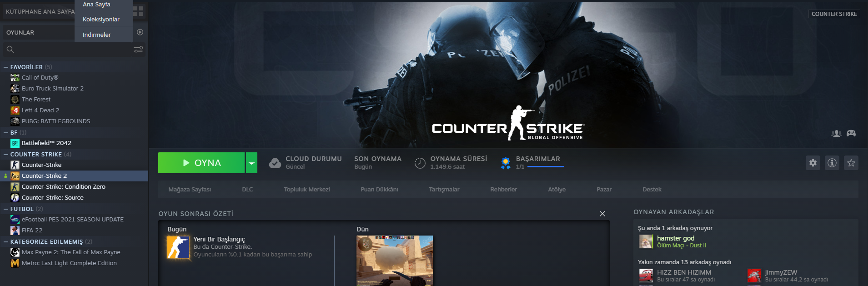The width and height of the screenshot is (868, 286).
Task: Click HIZZ BEN HIZIMM's car avatar
Action: [x=646, y=276]
